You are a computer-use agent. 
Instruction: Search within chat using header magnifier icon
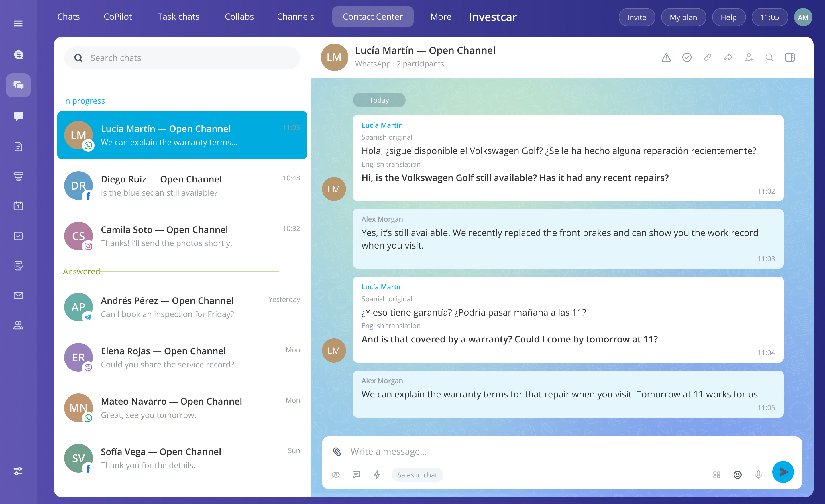point(769,58)
